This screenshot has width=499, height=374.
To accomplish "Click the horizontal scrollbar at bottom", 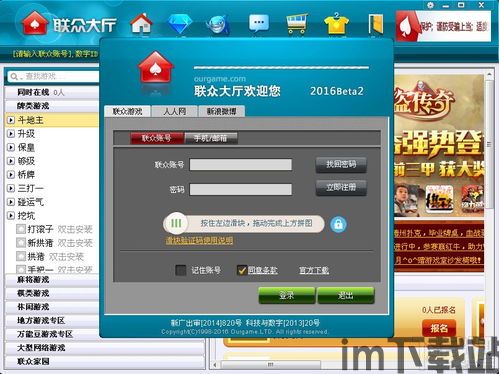I will pyautogui.click(x=271, y=365).
